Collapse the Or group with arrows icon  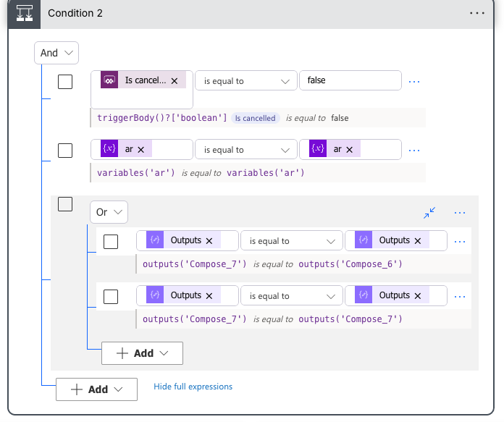[x=429, y=213]
